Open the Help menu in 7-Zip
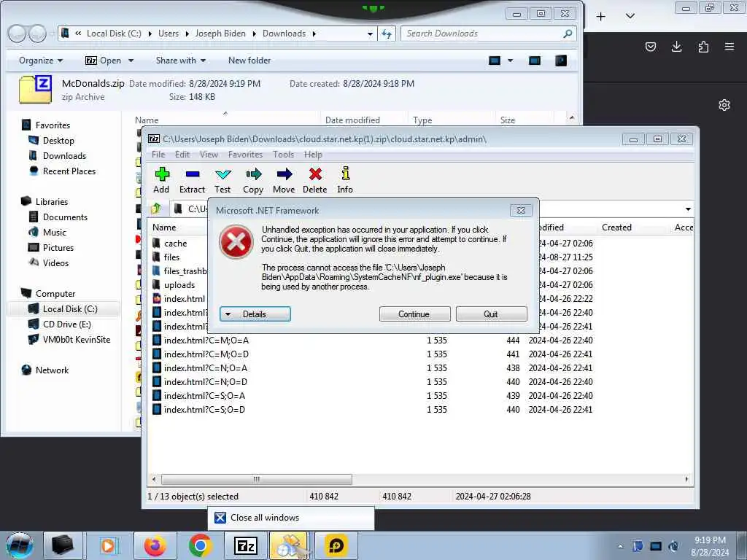The image size is (747, 560). [x=313, y=155]
